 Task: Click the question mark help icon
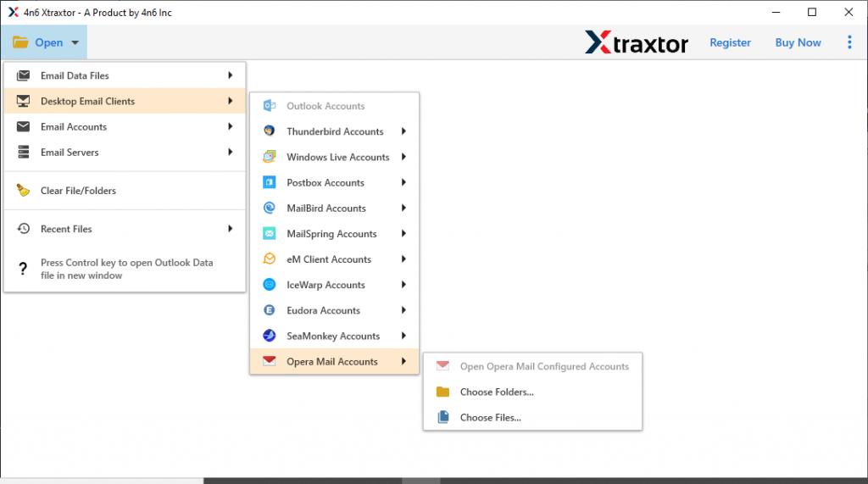(x=23, y=269)
